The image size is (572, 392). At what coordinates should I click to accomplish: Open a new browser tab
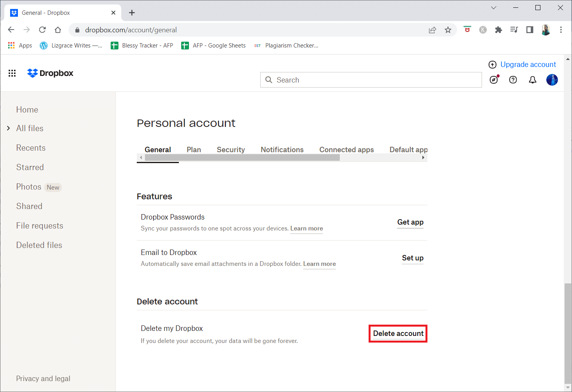132,13
